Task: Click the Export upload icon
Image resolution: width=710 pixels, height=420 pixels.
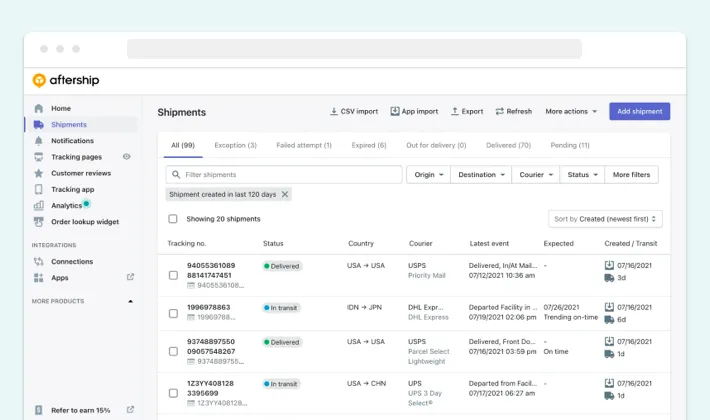Action: click(x=455, y=111)
